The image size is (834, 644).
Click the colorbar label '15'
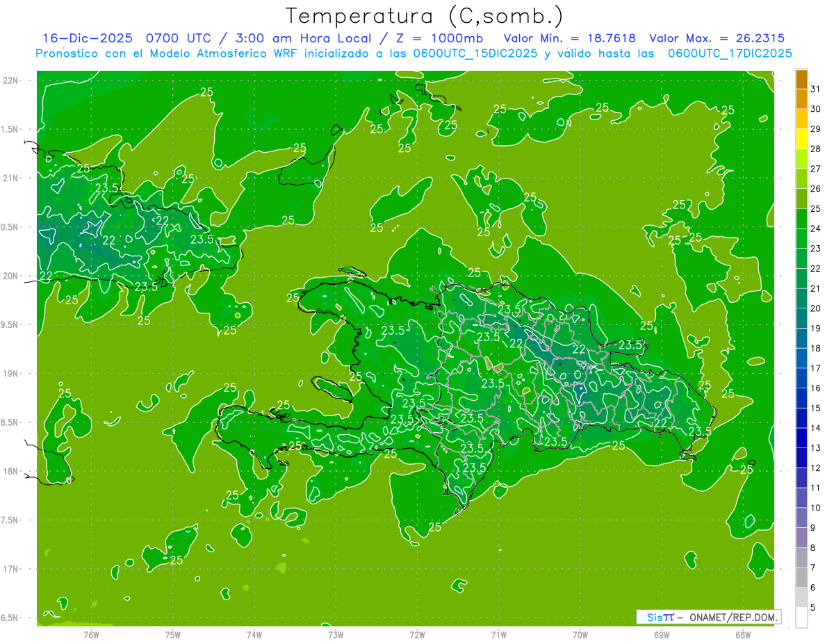pyautogui.click(x=816, y=408)
